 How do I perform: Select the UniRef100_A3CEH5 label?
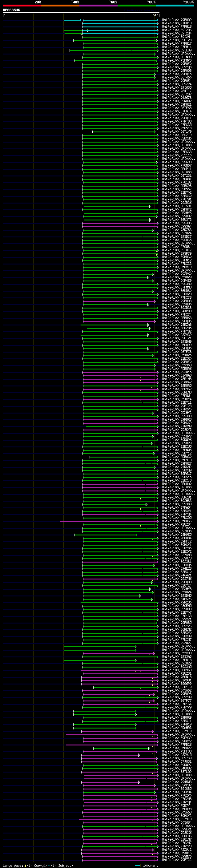(177, 606)
